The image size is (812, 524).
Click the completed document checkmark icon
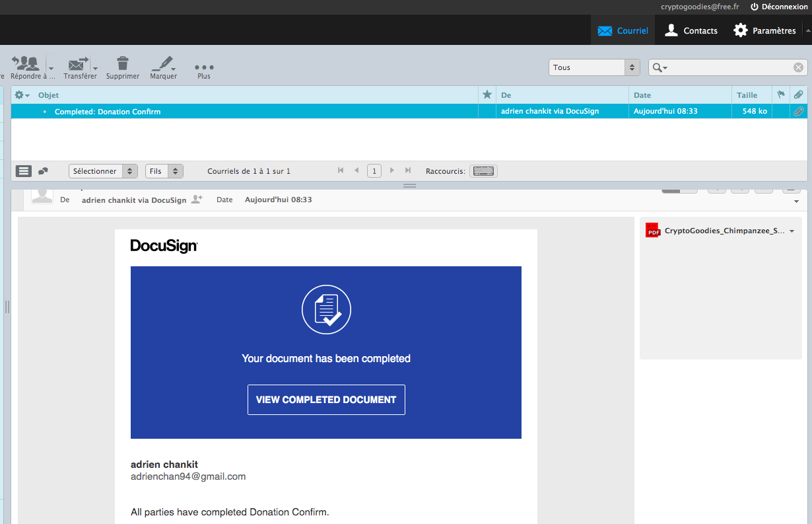[x=326, y=310]
